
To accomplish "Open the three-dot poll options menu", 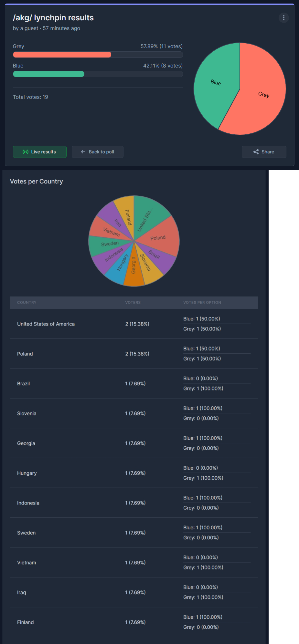I will (x=283, y=18).
